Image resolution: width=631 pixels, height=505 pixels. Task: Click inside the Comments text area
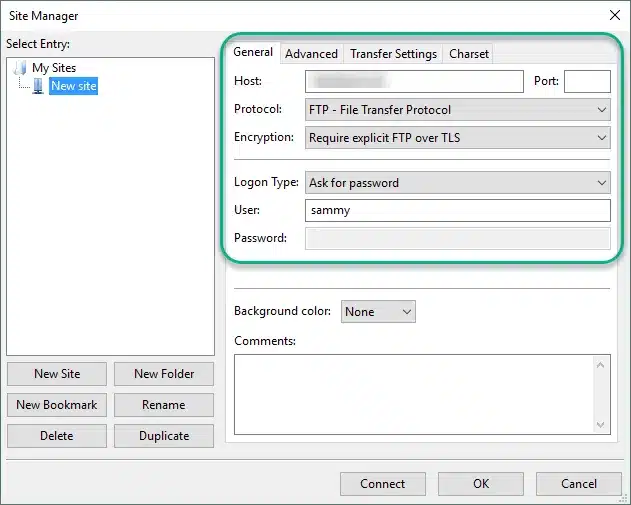pos(414,394)
